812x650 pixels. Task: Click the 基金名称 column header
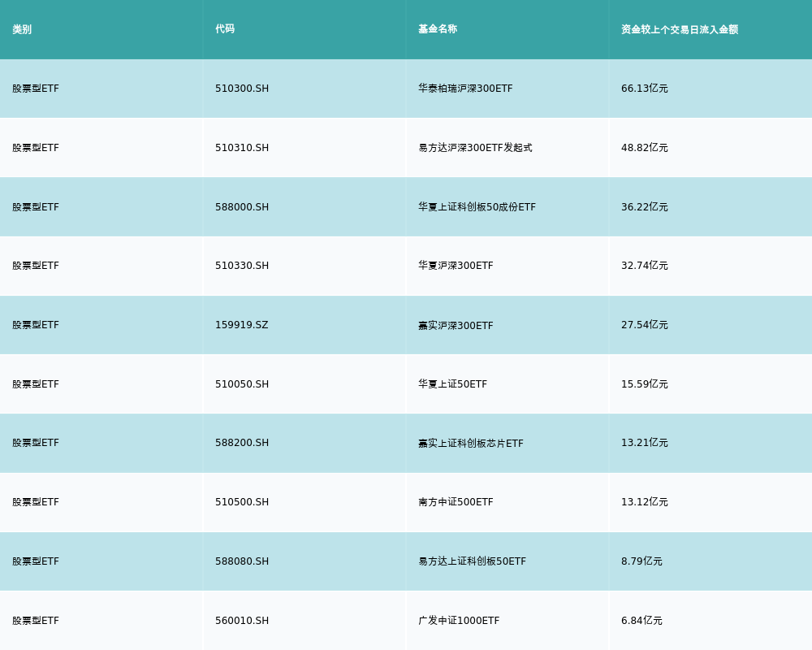(438, 29)
